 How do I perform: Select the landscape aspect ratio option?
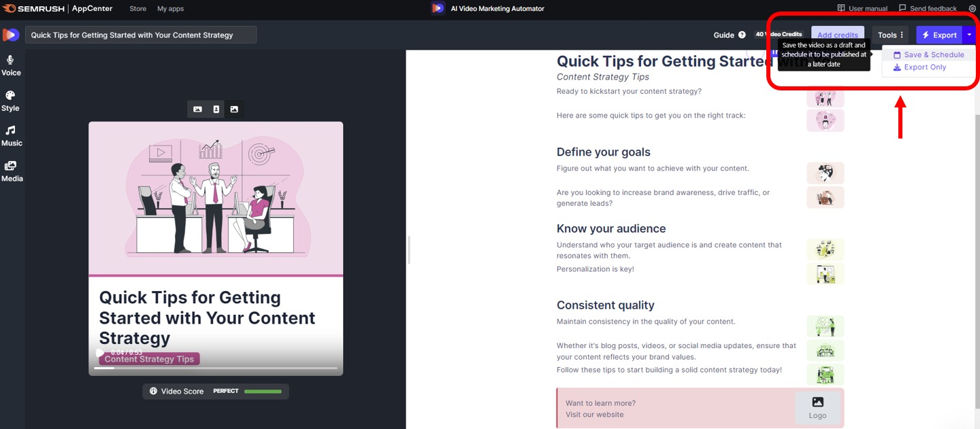197,109
